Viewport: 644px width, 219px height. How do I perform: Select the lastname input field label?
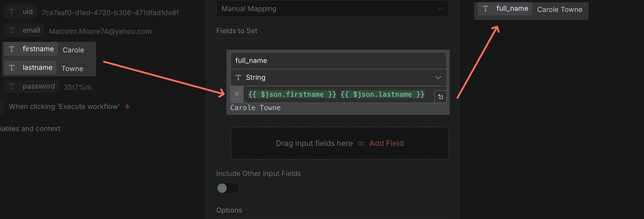37,68
